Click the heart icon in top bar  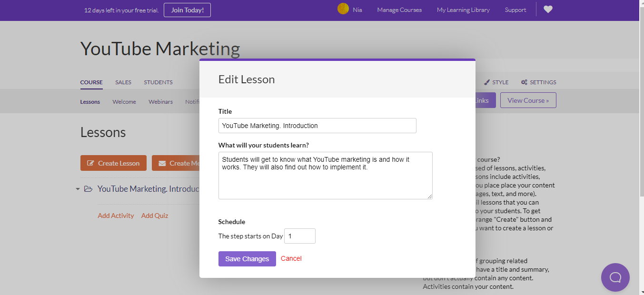(x=548, y=10)
